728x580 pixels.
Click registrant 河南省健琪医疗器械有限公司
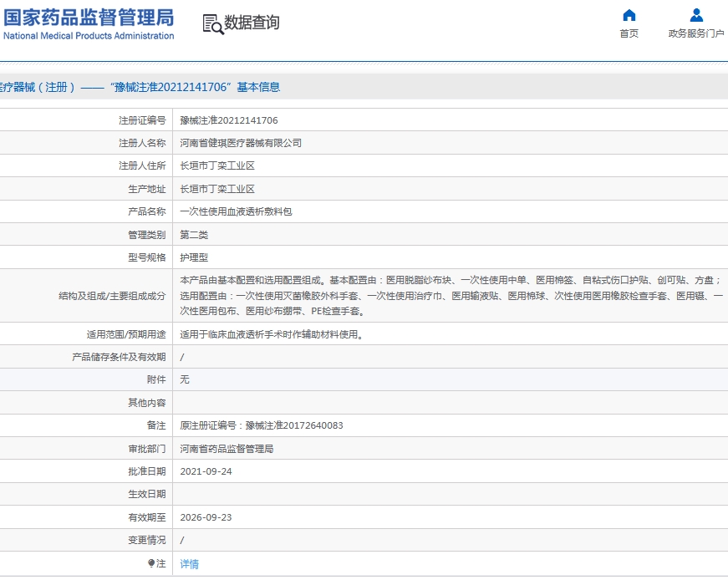241,143
